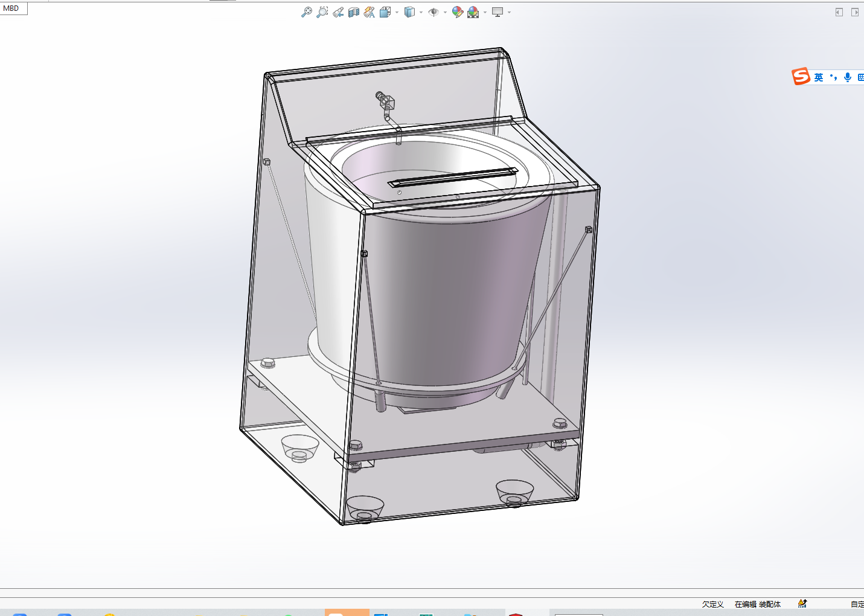
Task: Click the View Settings monitor icon
Action: pos(498,12)
